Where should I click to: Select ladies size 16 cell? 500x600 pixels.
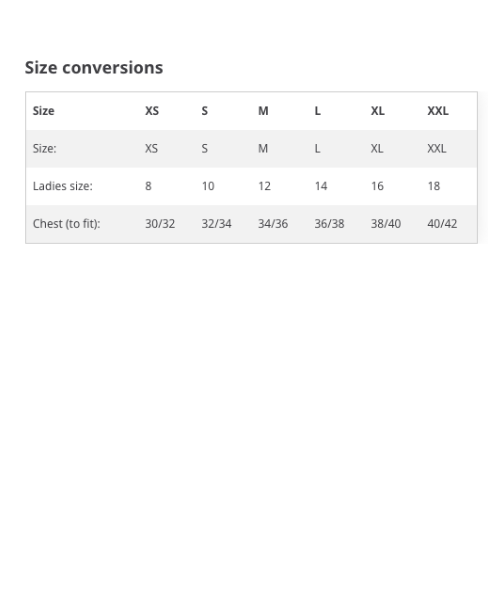pyautogui.click(x=377, y=186)
